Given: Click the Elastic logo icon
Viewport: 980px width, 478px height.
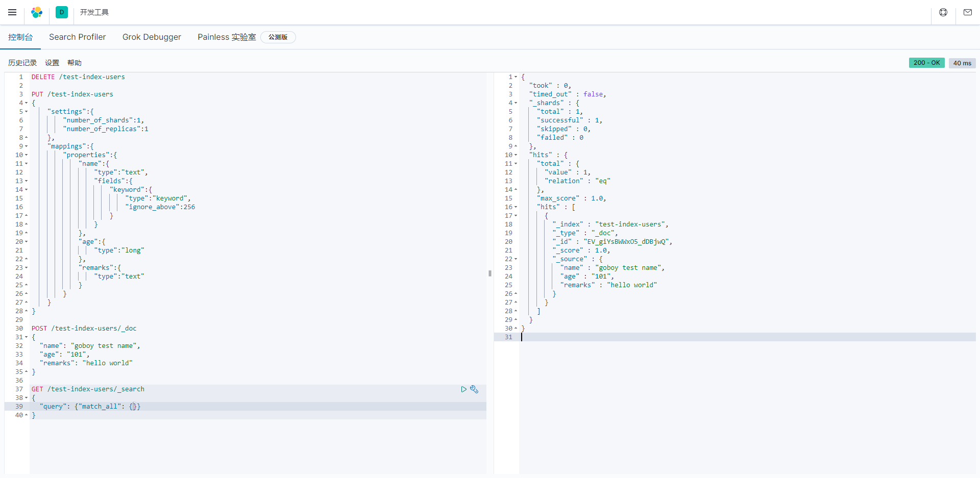Looking at the screenshot, I should 37,12.
